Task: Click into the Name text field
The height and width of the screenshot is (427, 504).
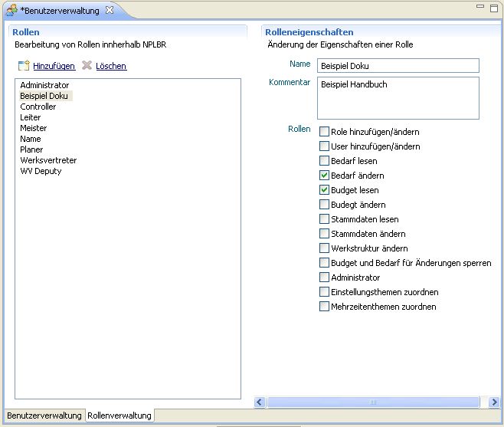Action: (398, 66)
